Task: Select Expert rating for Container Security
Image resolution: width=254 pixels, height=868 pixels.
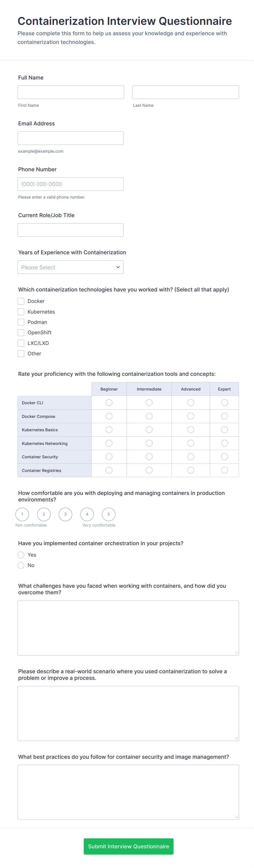Action: (x=224, y=457)
